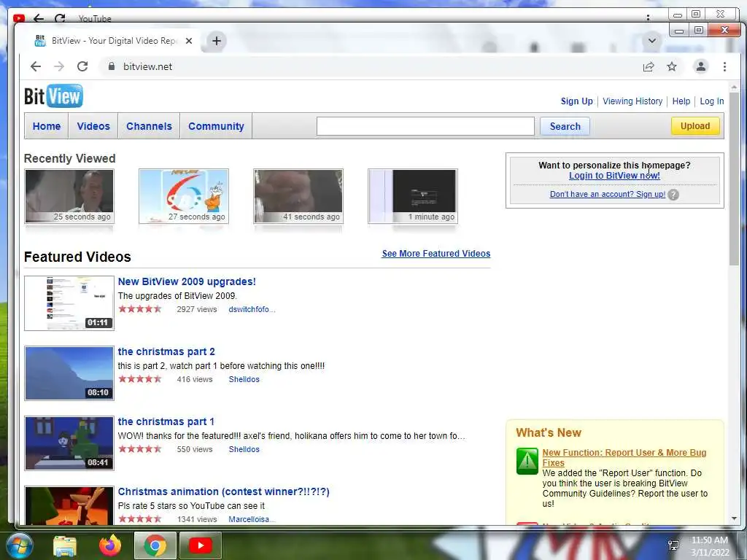Launch Firefox from taskbar
The width and height of the screenshot is (747, 560).
(110, 545)
